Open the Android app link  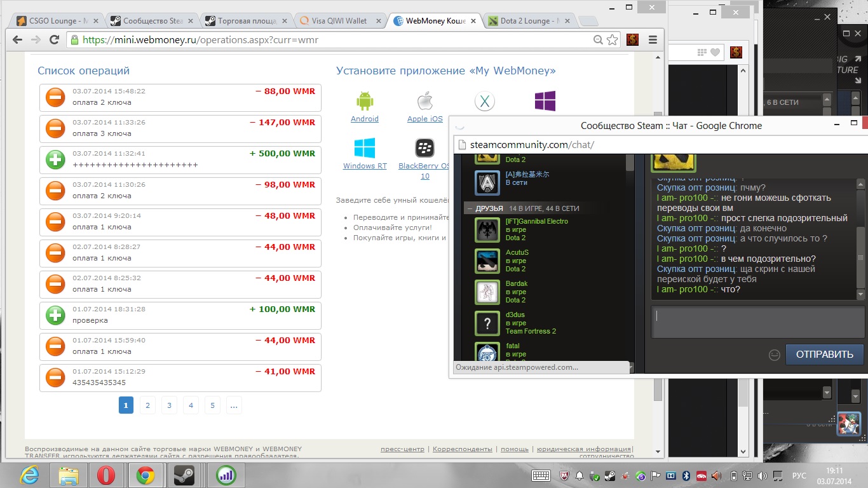click(365, 119)
